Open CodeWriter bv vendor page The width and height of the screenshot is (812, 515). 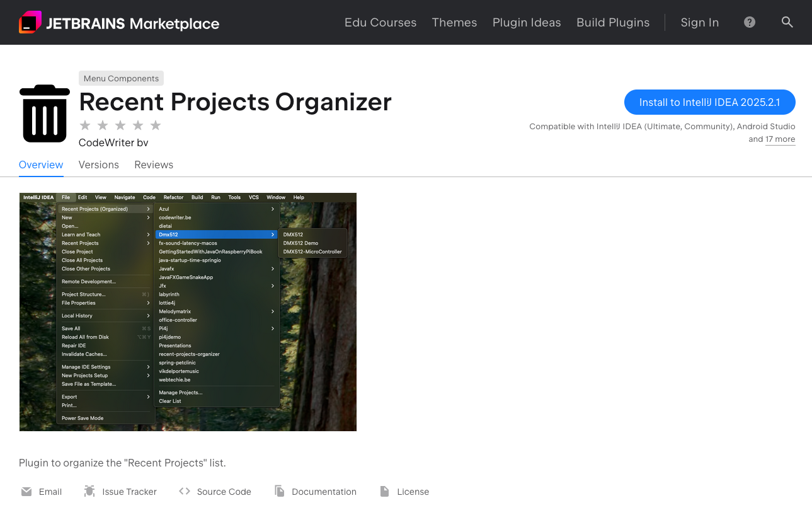tap(113, 143)
